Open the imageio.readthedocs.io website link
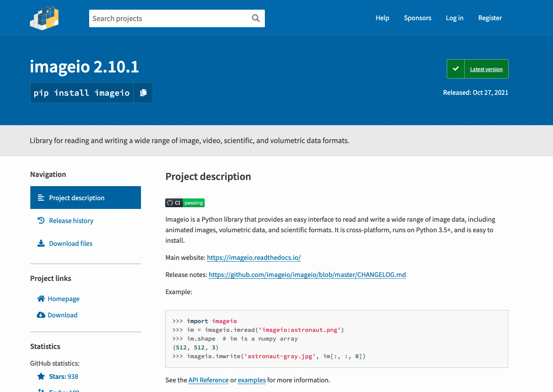 tap(253, 258)
